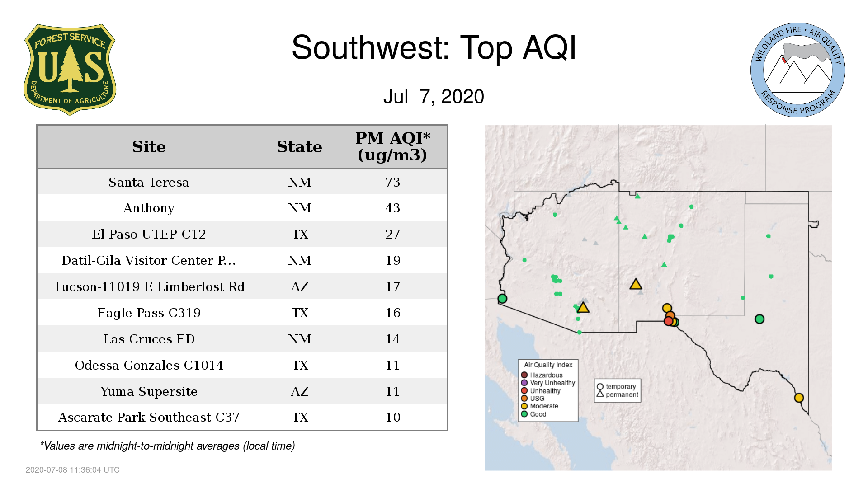This screenshot has height=488, width=868.
Task: Select the 'Santa Teresa' site cell
Action: 149,182
